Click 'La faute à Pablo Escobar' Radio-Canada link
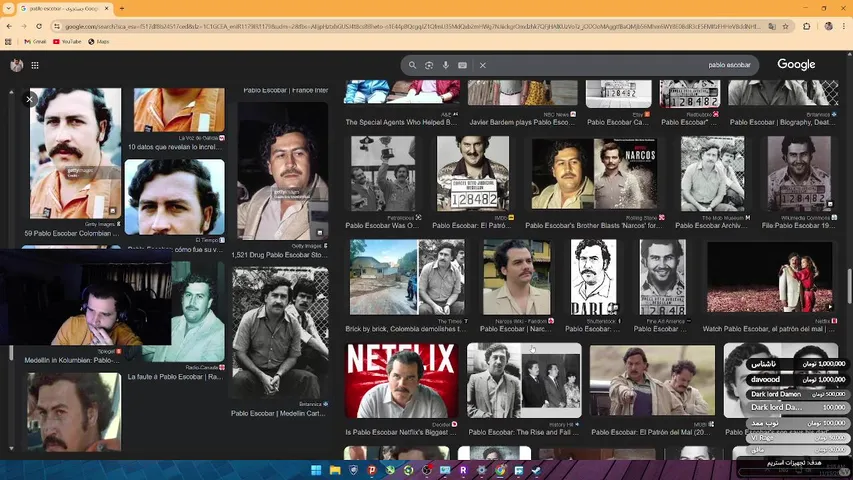Viewport: 853px width, 480px height. [x=175, y=377]
